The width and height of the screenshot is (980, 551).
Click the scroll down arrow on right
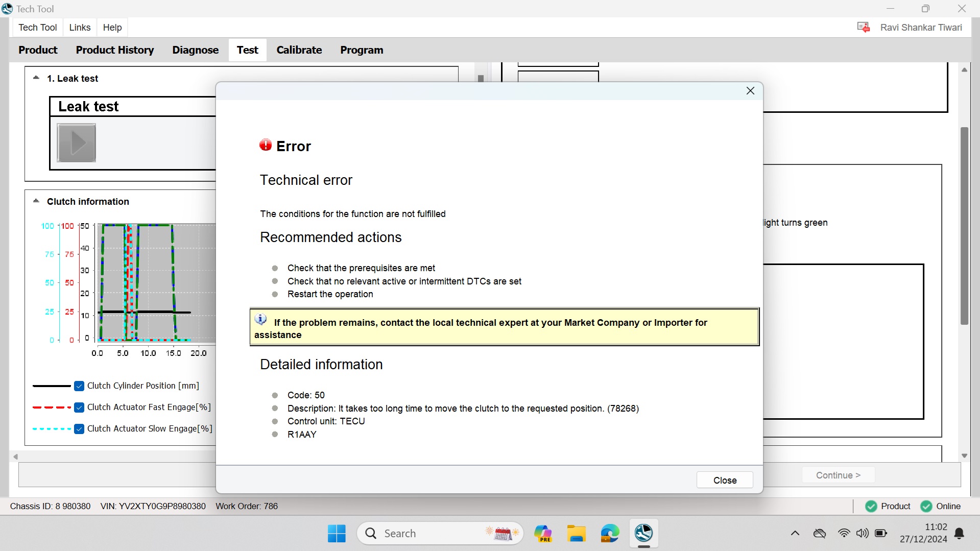964,456
